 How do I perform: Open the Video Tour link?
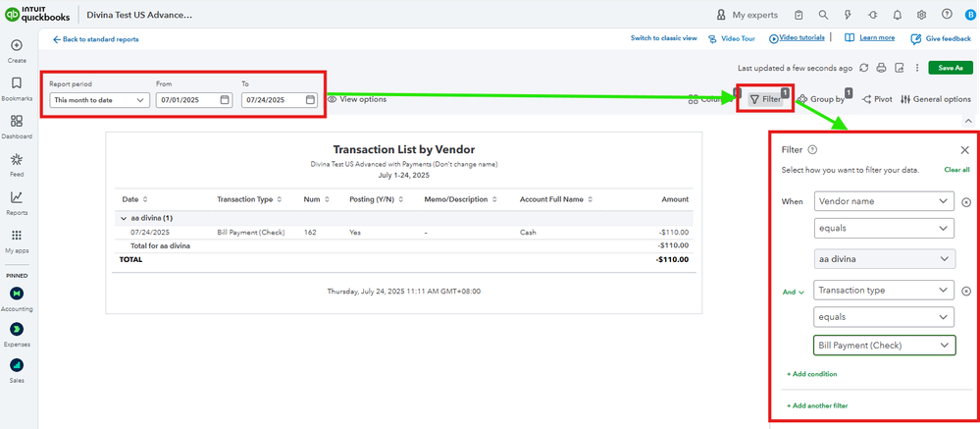(731, 38)
